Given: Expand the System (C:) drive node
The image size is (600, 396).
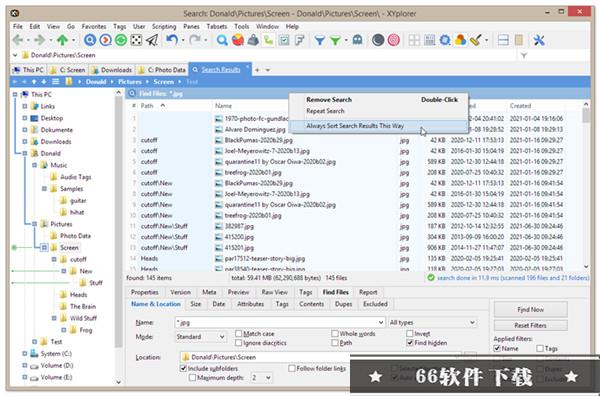Looking at the screenshot, I should (25, 354).
